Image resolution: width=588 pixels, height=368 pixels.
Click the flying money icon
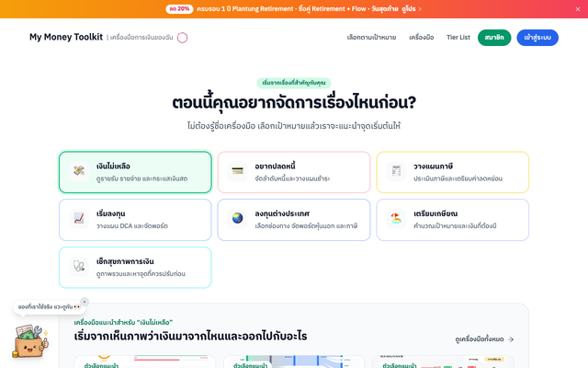click(x=79, y=171)
